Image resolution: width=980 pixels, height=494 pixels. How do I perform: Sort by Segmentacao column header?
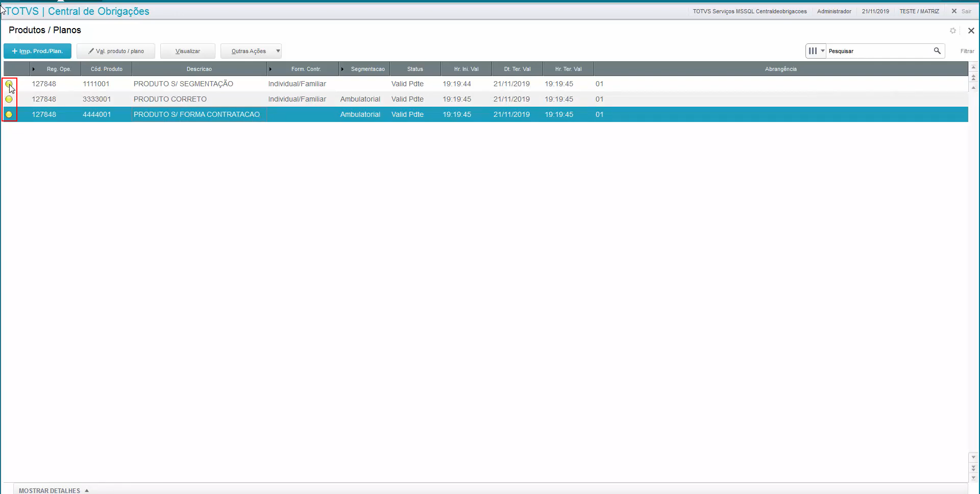(364, 69)
